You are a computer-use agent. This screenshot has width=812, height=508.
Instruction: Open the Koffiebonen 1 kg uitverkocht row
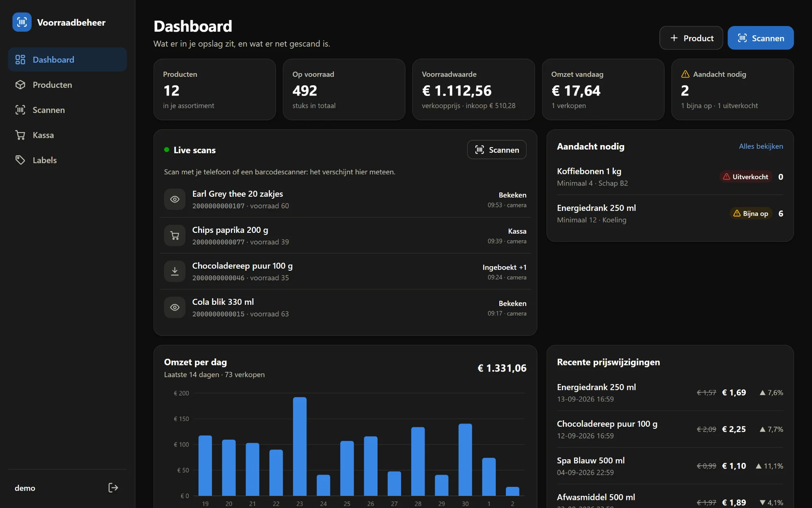670,177
